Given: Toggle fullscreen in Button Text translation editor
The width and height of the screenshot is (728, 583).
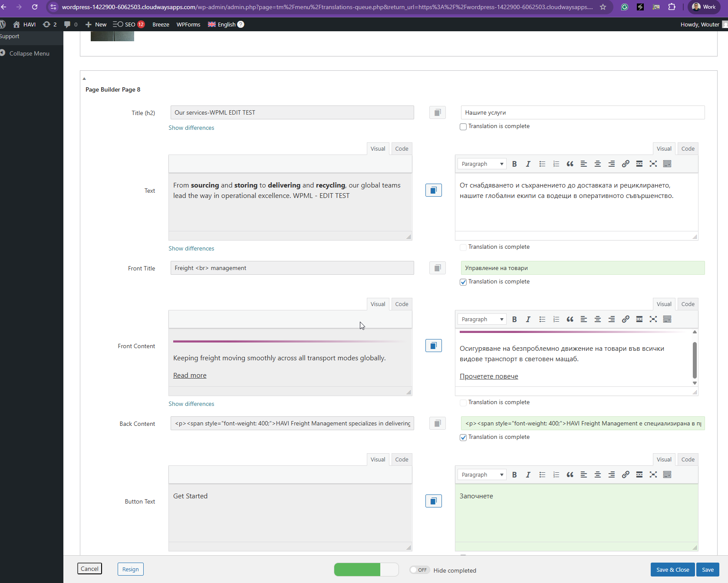Looking at the screenshot, I should [x=653, y=474].
